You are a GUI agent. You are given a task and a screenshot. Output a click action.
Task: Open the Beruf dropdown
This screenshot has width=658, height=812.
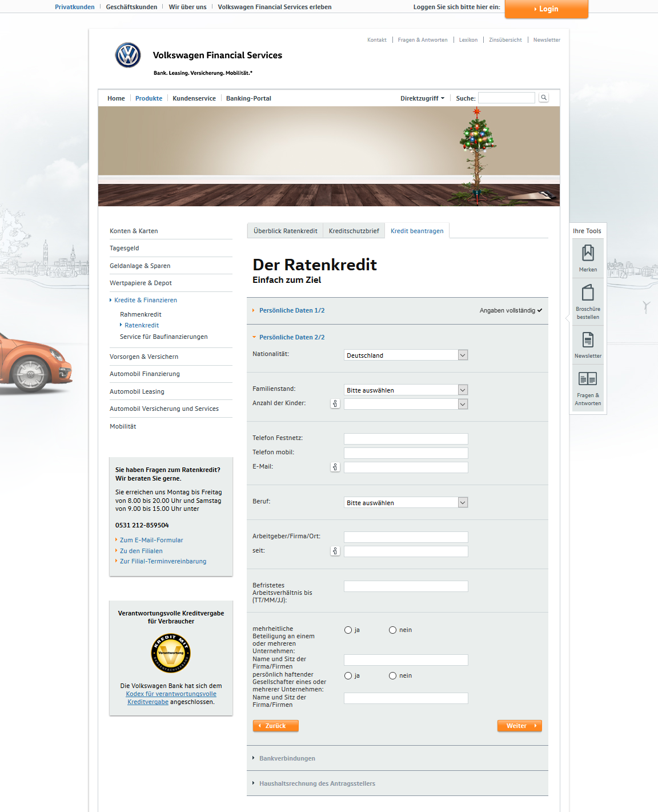pyautogui.click(x=406, y=502)
